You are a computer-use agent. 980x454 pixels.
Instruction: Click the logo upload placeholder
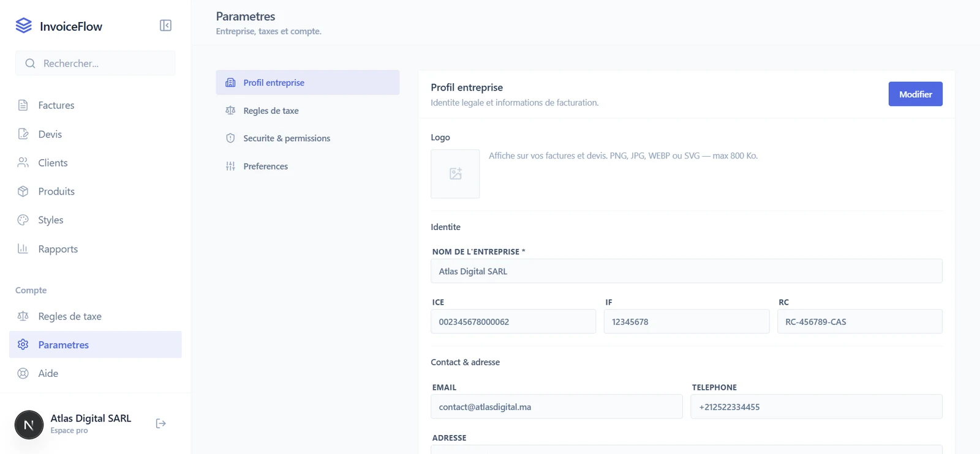[455, 174]
